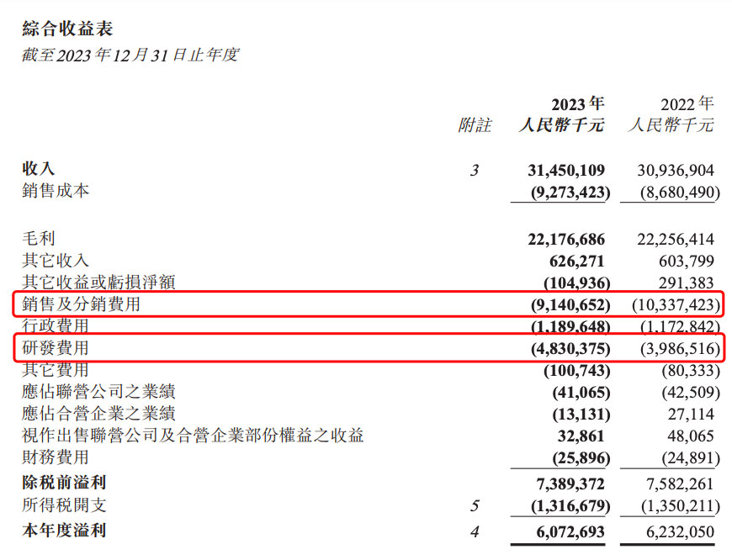Click the 財務費用 row label
732x560 pixels.
coord(55,457)
